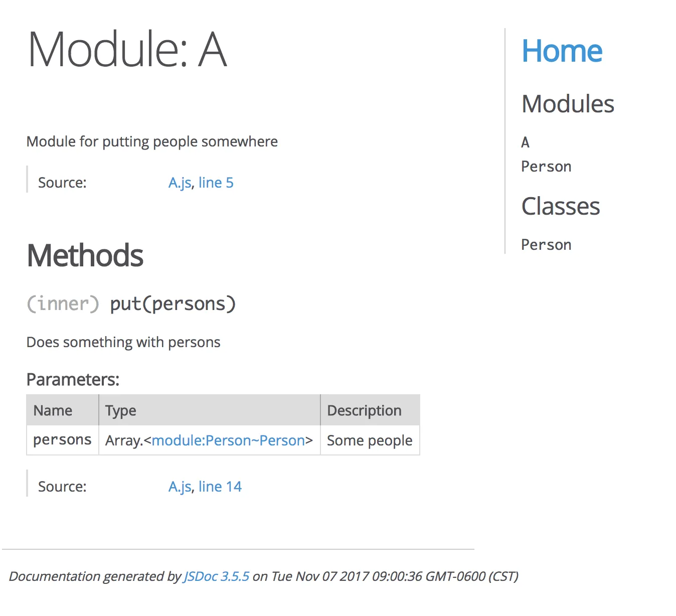Open Person under Classes section
Viewport: 676px width, 616px height.
coord(546,245)
